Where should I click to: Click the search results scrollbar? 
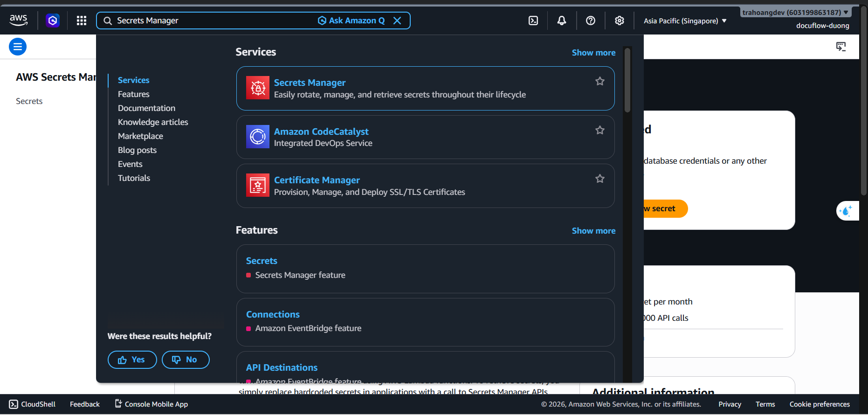coord(627,80)
